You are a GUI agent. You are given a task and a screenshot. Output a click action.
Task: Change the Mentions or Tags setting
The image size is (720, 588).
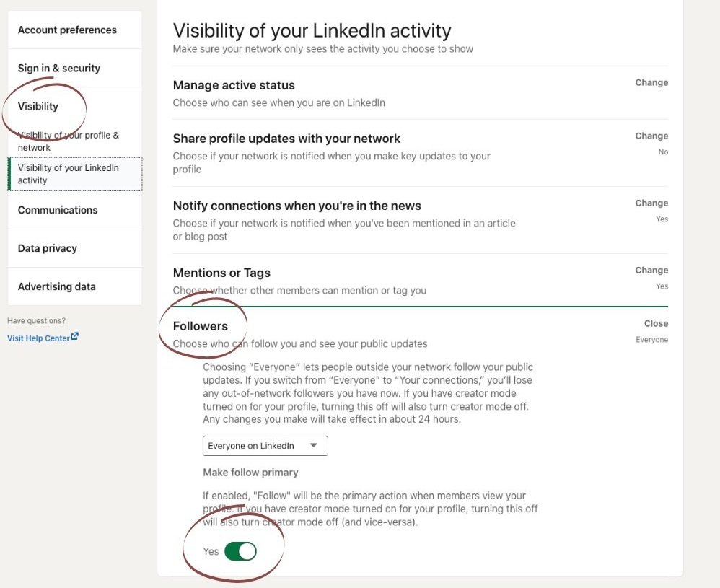tap(651, 271)
